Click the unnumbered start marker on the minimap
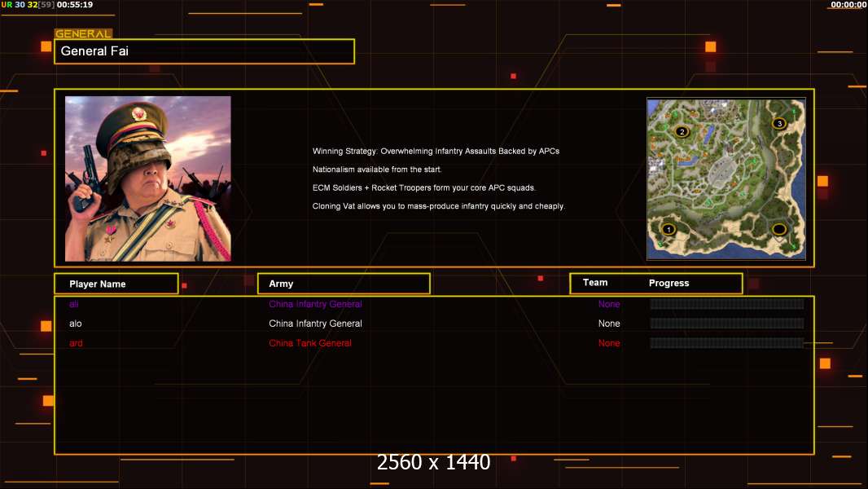This screenshot has height=489, width=868. tap(779, 229)
